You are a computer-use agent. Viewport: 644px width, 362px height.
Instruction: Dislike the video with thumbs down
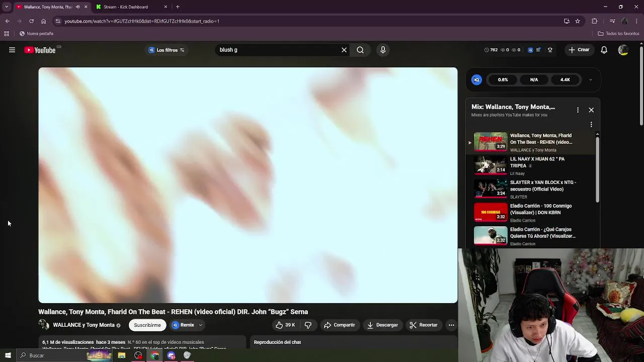pos(308,325)
